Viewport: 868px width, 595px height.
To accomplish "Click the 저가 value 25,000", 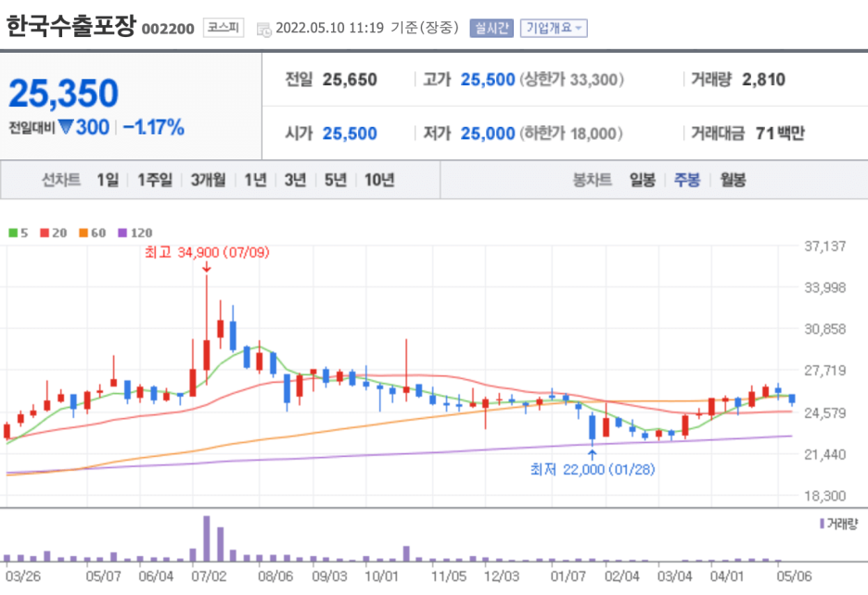I will point(488,133).
